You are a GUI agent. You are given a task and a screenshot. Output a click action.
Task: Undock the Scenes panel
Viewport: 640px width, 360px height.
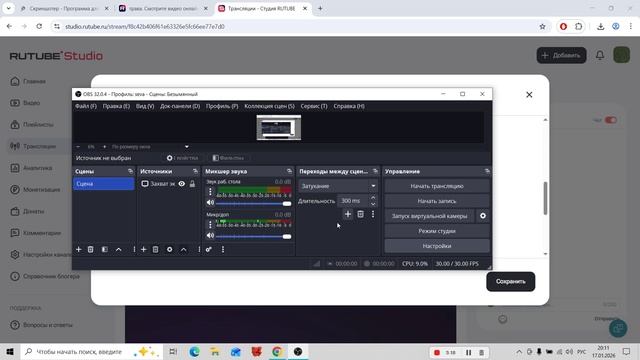click(130, 171)
